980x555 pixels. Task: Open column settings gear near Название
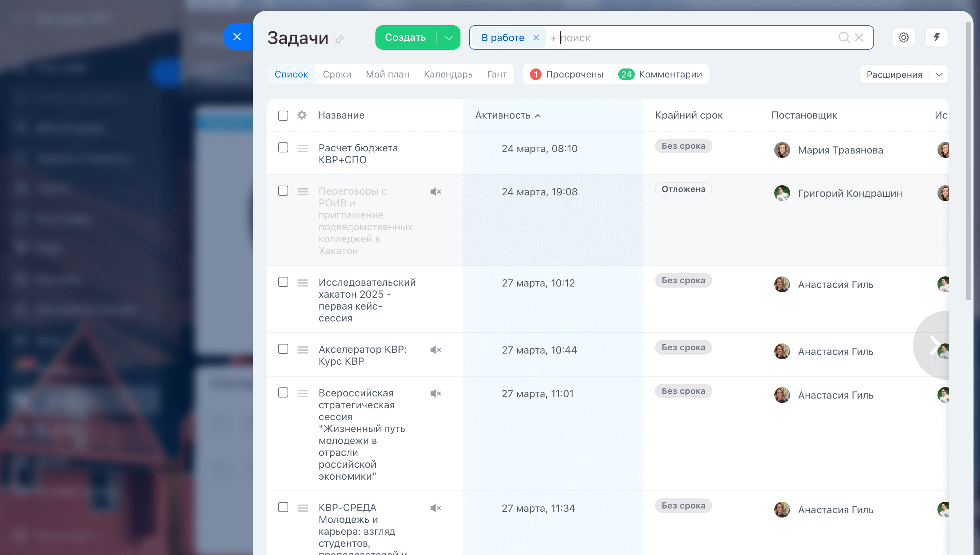[x=302, y=115]
